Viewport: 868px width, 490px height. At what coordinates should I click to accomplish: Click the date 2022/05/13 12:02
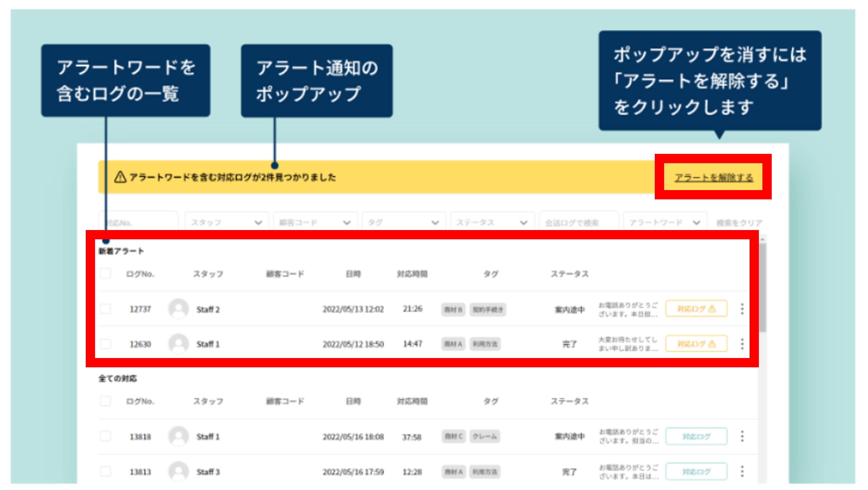[x=353, y=309]
